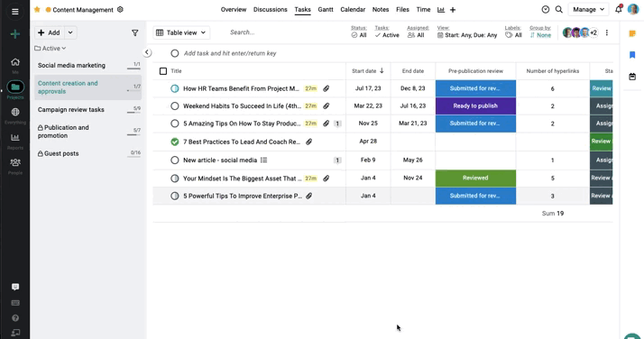This screenshot has height=339, width=644.
Task: Click the Add button in task lists
Action: pyautogui.click(x=49, y=32)
